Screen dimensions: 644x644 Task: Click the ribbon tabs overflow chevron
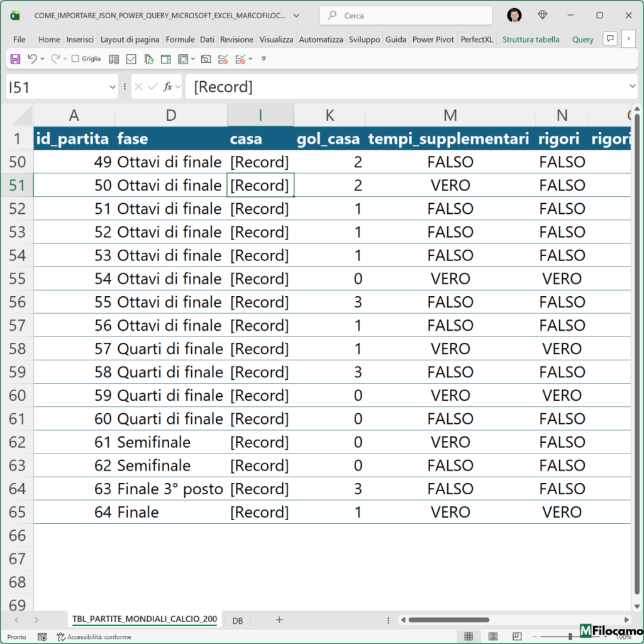point(628,39)
